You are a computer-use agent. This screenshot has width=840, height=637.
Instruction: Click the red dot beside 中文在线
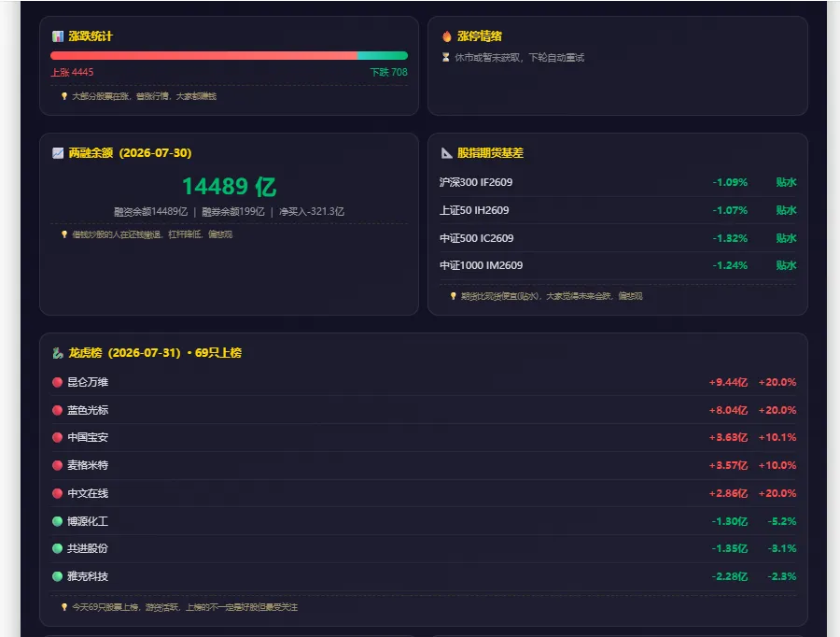(57, 493)
